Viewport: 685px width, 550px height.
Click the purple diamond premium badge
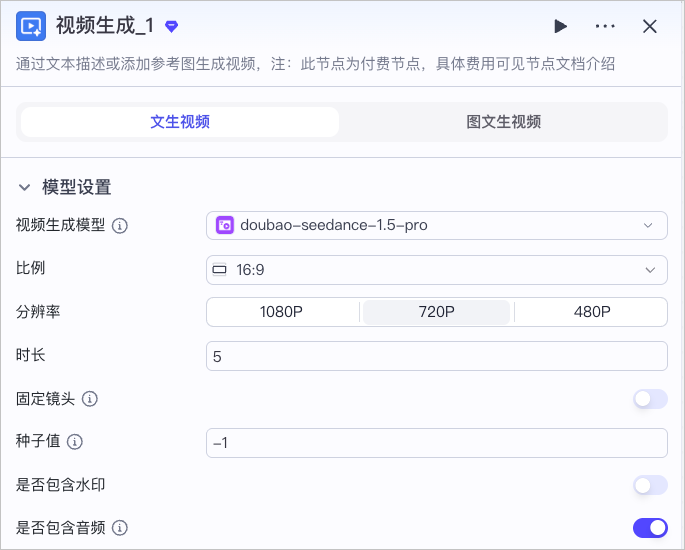[x=171, y=27]
